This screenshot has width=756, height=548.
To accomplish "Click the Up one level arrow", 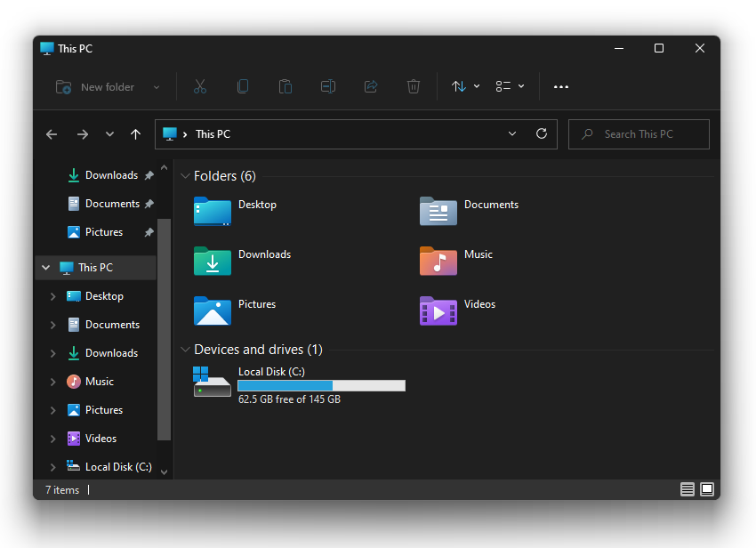I will 135,134.
